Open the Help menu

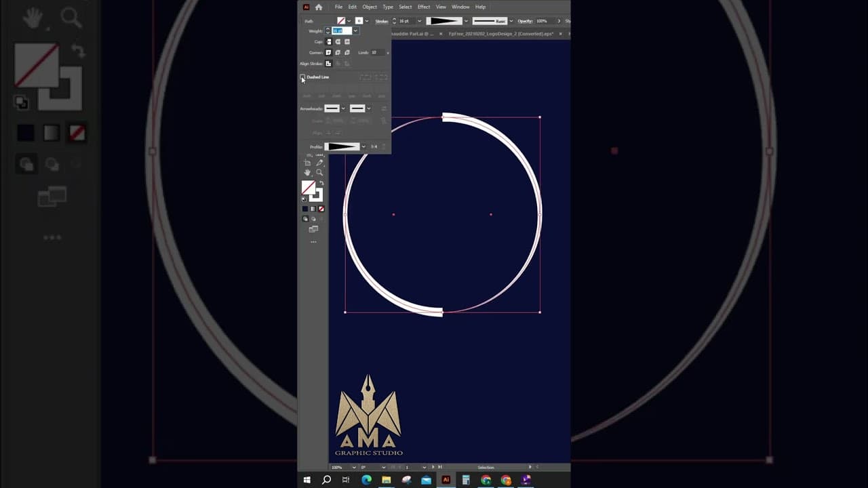pyautogui.click(x=480, y=7)
